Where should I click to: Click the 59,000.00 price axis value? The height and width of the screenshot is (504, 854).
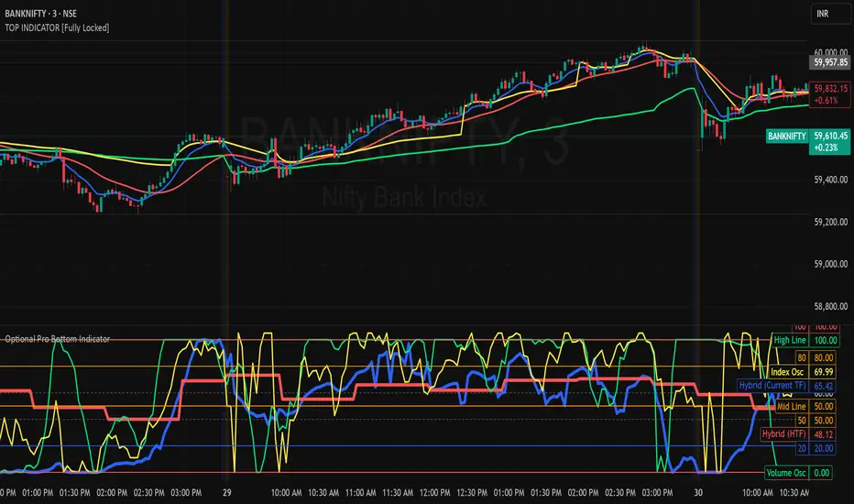tap(830, 264)
